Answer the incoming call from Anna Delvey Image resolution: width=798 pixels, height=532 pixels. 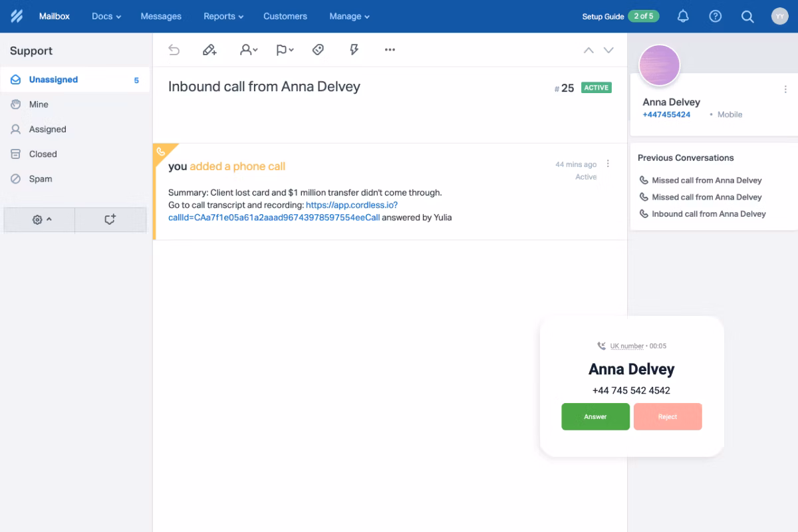click(x=595, y=417)
